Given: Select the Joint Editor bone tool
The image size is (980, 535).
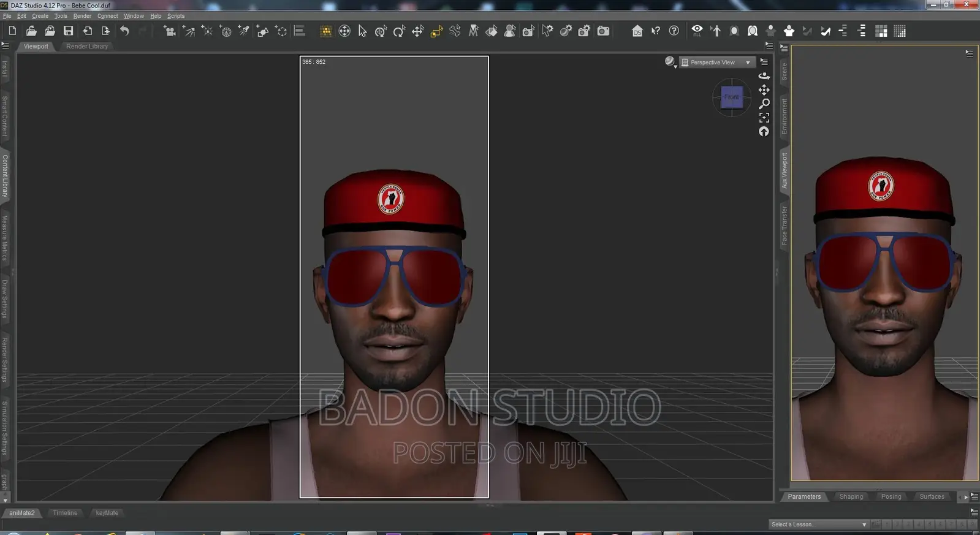Looking at the screenshot, I should (x=455, y=31).
